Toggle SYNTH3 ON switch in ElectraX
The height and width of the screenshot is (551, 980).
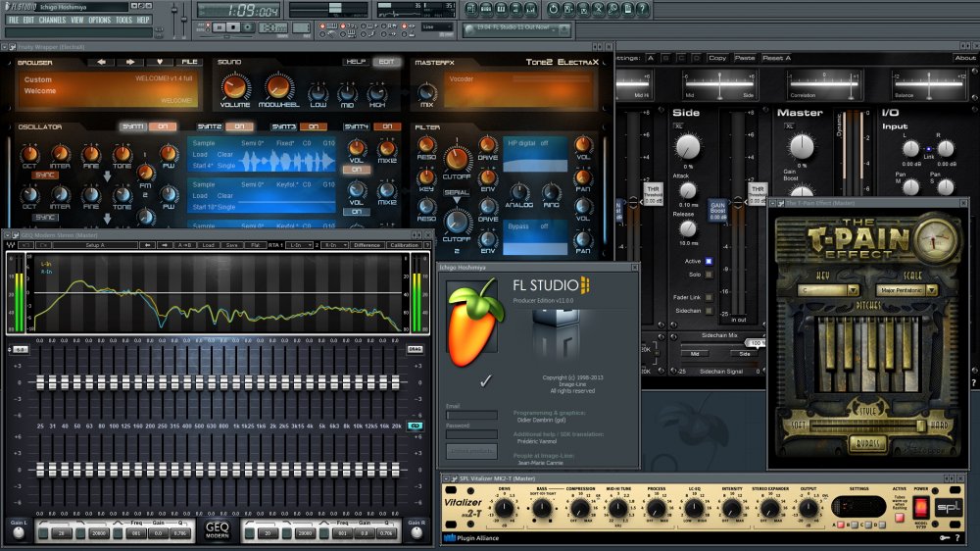pos(314,126)
